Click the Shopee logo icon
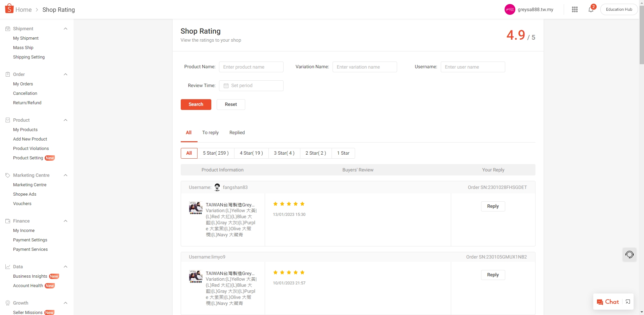Screen dimensions: 644x315 9,9
